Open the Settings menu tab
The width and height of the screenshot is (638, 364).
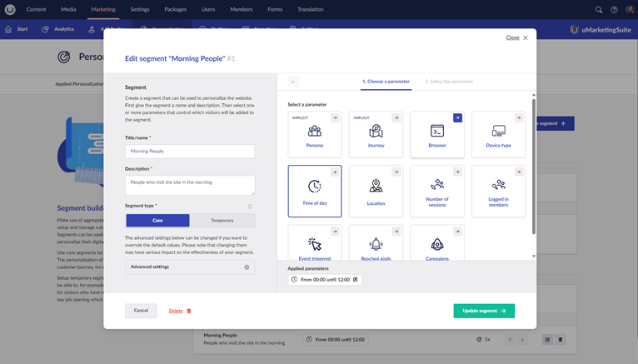[140, 9]
